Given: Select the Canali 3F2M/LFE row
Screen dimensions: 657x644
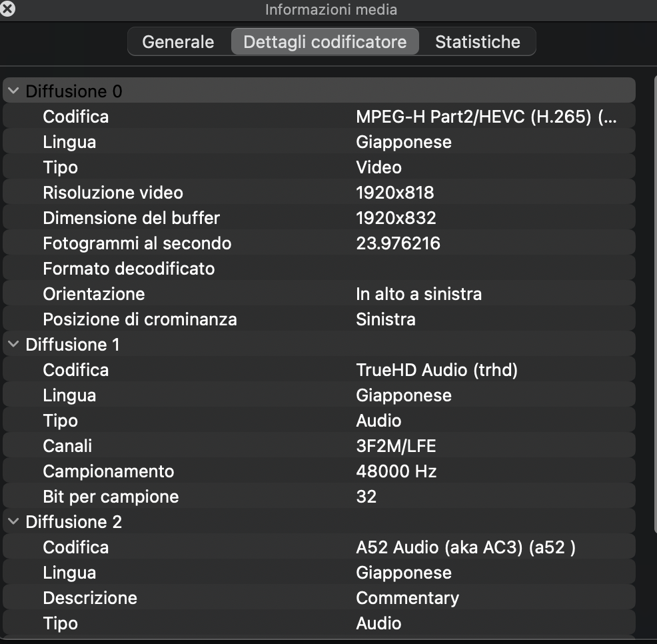Looking at the screenshot, I should point(319,446).
